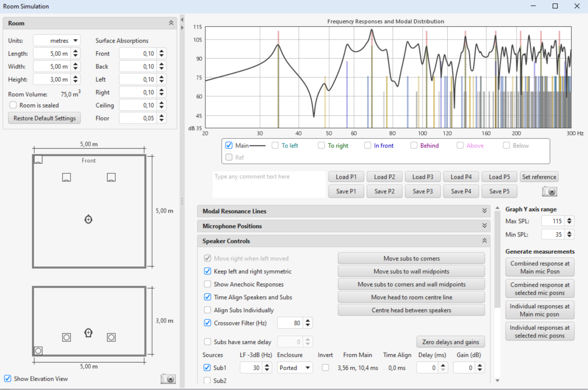Uncheck the Main trace checkbox

pyautogui.click(x=229, y=145)
